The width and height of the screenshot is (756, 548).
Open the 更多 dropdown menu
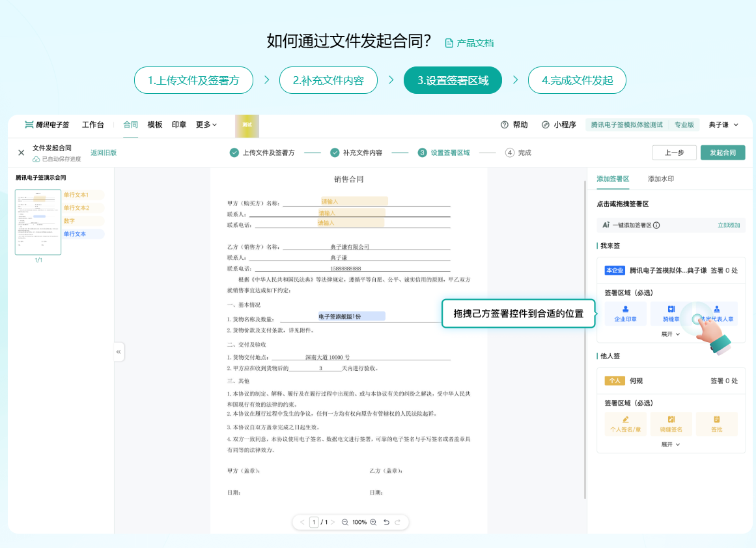[204, 124]
